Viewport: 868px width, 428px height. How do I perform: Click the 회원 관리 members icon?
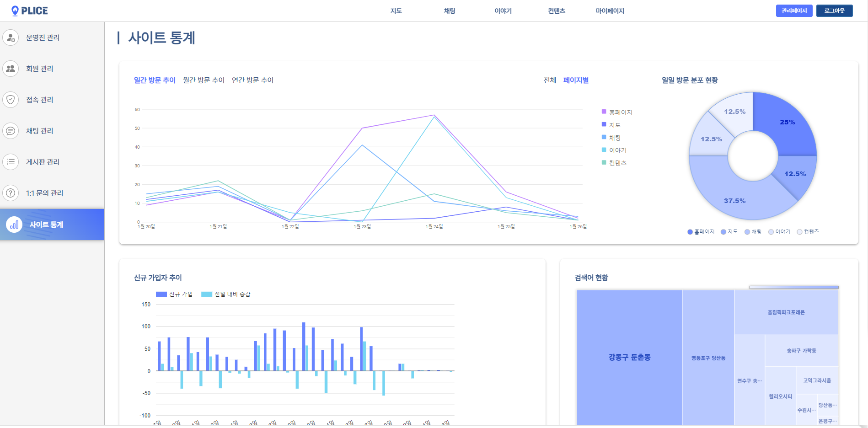pyautogui.click(x=11, y=69)
